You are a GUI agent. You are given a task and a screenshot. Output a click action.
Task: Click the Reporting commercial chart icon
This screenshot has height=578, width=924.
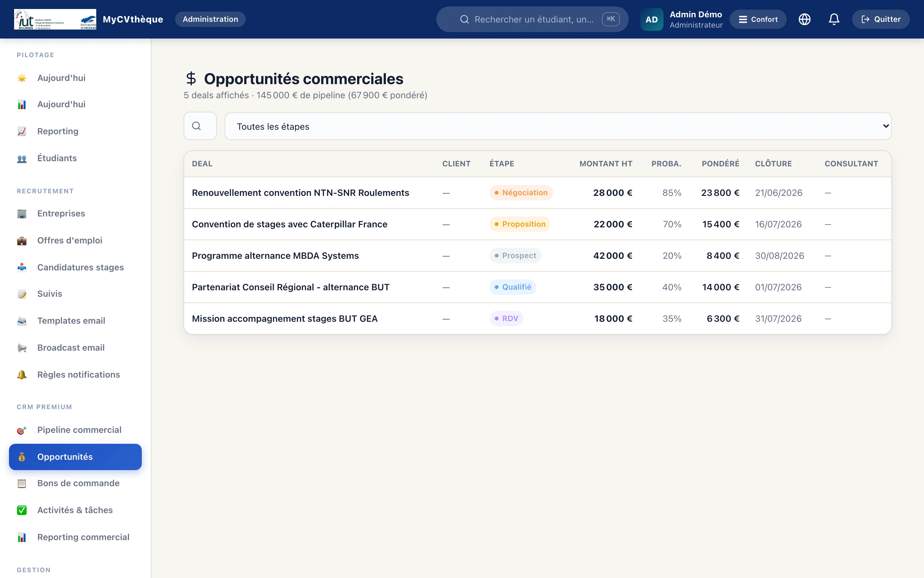tap(22, 537)
